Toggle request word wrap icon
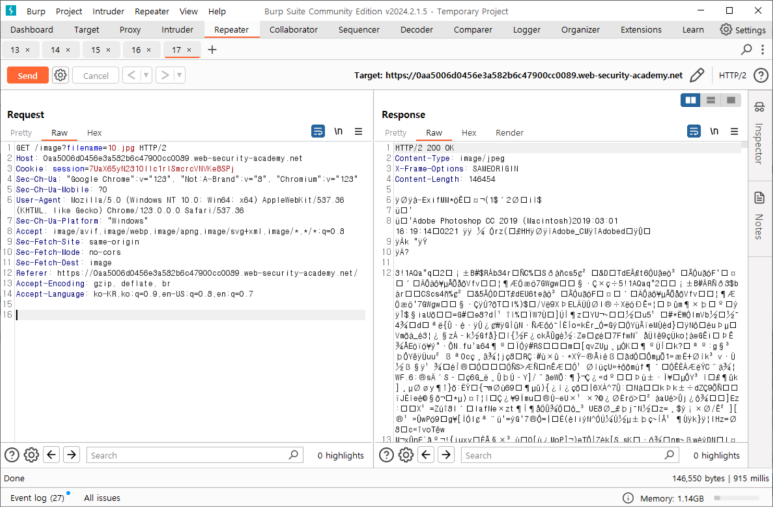 (x=318, y=131)
